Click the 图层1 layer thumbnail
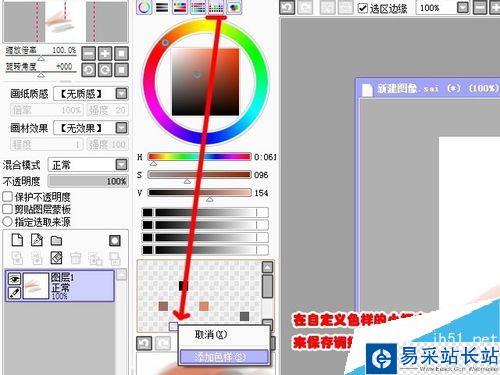Screen dimensions: 500x375 click(36, 286)
